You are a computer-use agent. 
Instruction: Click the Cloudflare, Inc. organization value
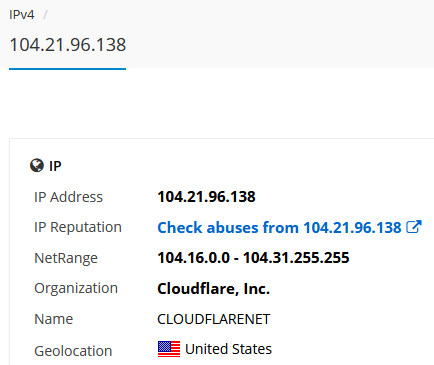213,289
